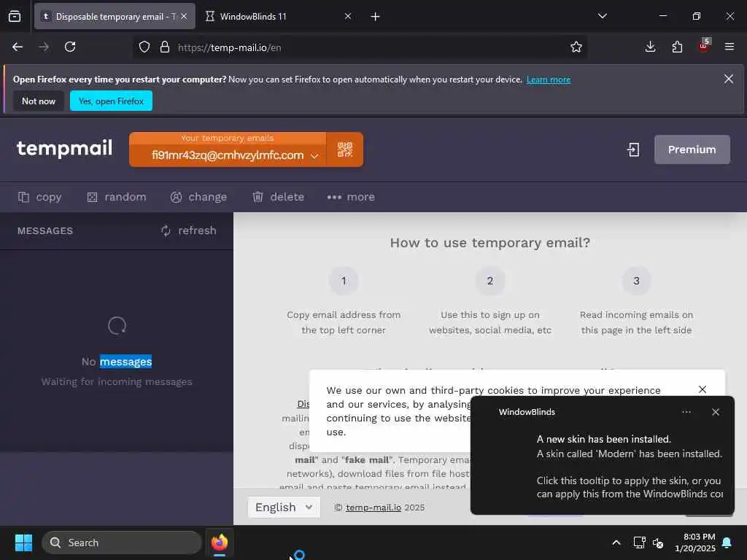Viewport: 747px width, 560px height.
Task: Open the English language dropdown
Action: (x=284, y=507)
